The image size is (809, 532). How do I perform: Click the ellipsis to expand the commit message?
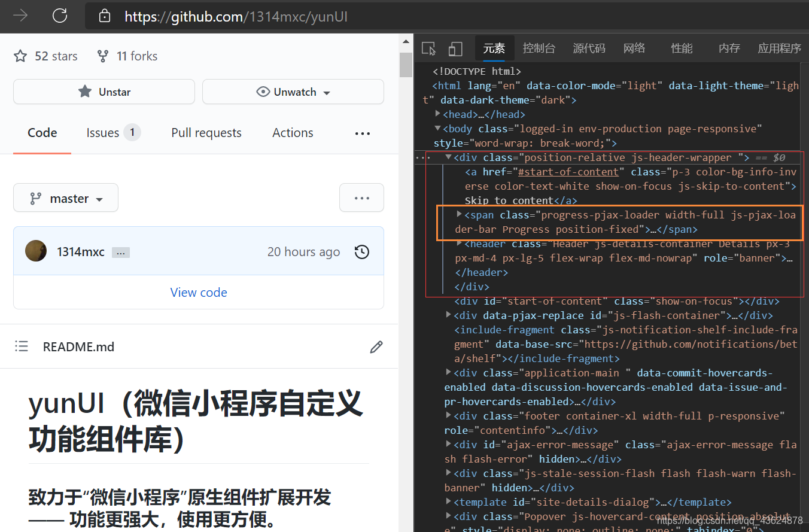[120, 252]
